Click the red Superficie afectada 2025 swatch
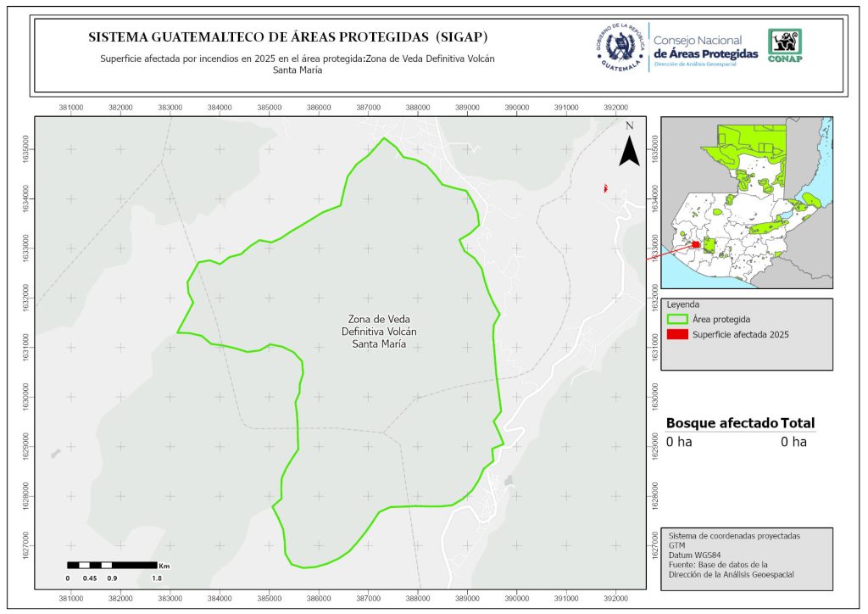The height and width of the screenshot is (614, 868). pos(677,335)
